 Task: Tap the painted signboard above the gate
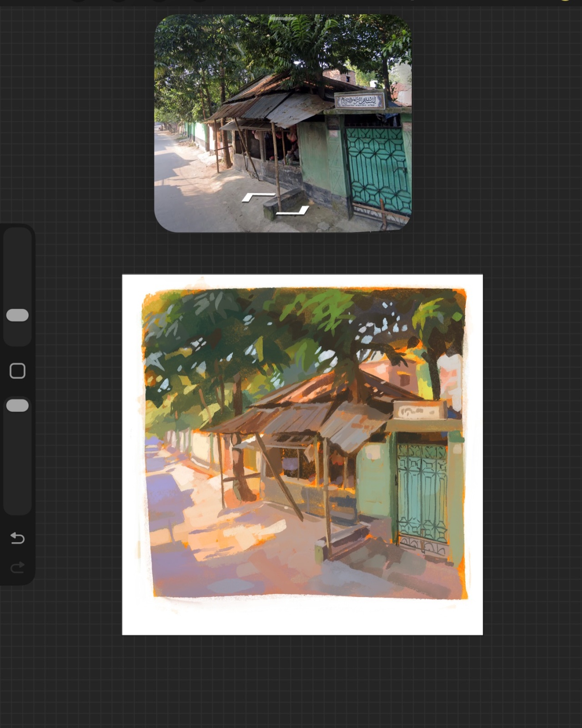pos(419,411)
